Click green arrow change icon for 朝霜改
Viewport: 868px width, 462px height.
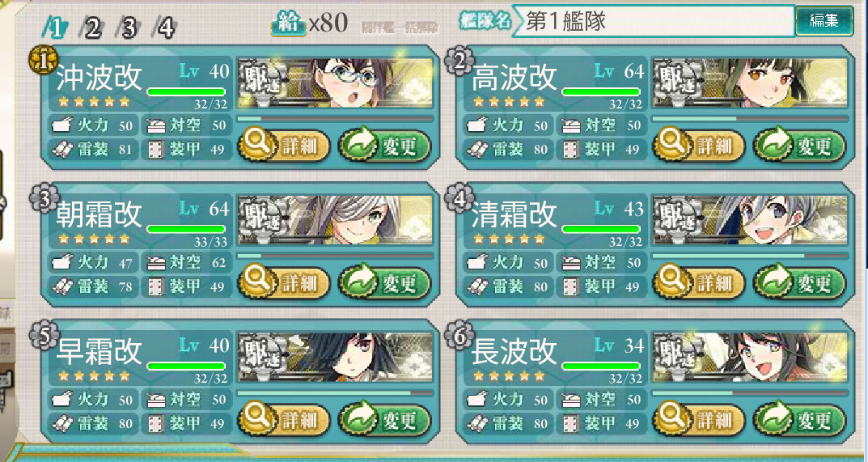tap(358, 283)
